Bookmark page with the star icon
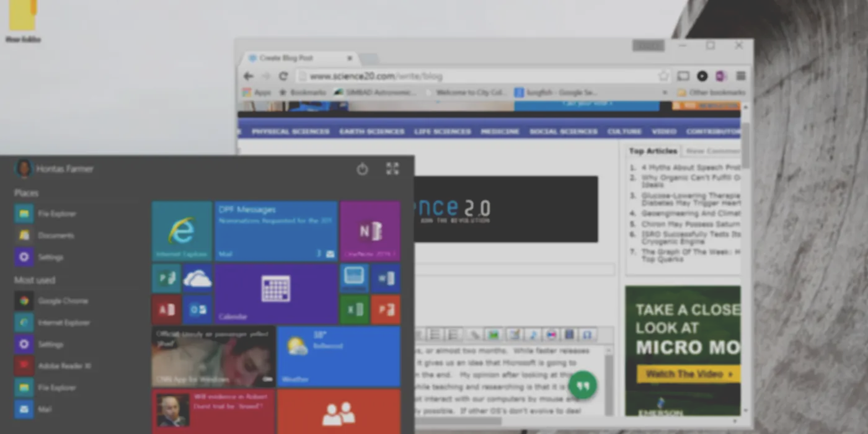The height and width of the screenshot is (434, 868). (x=664, y=76)
